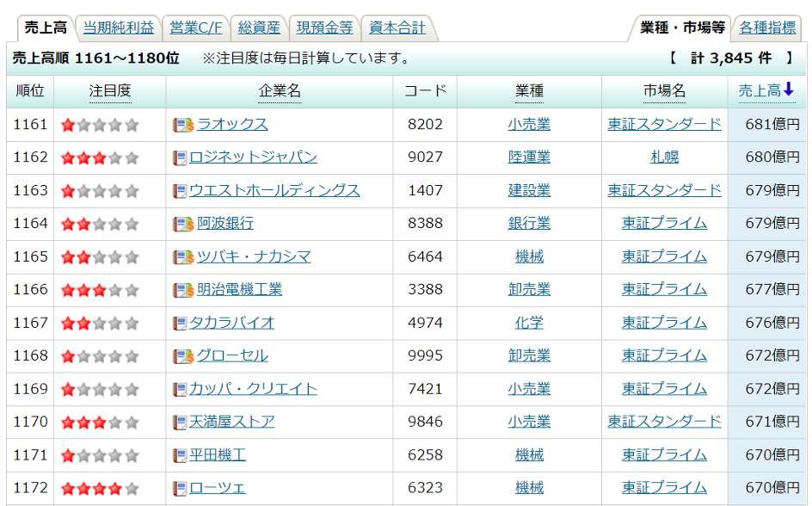Screen dimensions: 812x506
Task: Open the ラオックス company link
Action: pos(232,124)
